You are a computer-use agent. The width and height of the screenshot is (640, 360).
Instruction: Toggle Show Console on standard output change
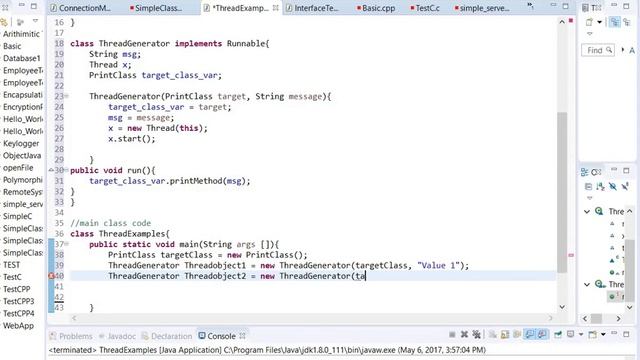click(530, 335)
